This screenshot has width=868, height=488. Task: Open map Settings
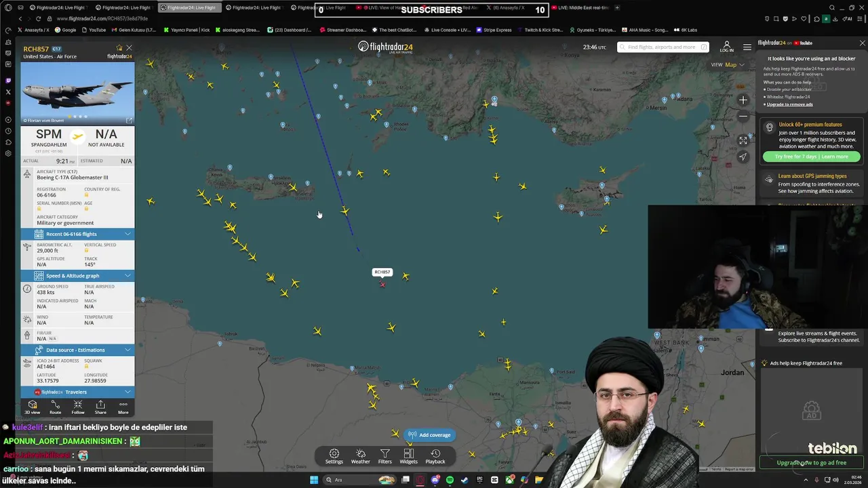(x=334, y=456)
